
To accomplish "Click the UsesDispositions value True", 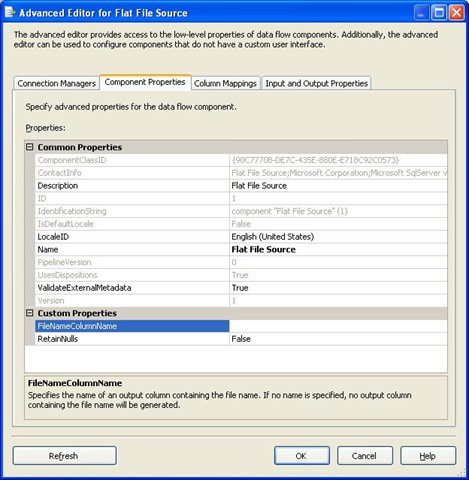I will (240, 275).
